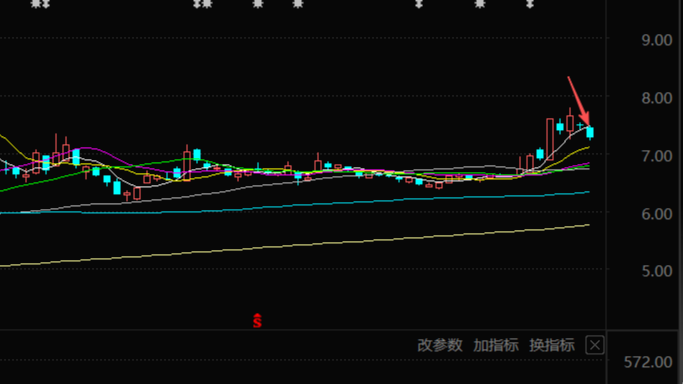Click the rightmost star event marker at the top
The width and height of the screenshot is (683, 384).
pos(480,4)
